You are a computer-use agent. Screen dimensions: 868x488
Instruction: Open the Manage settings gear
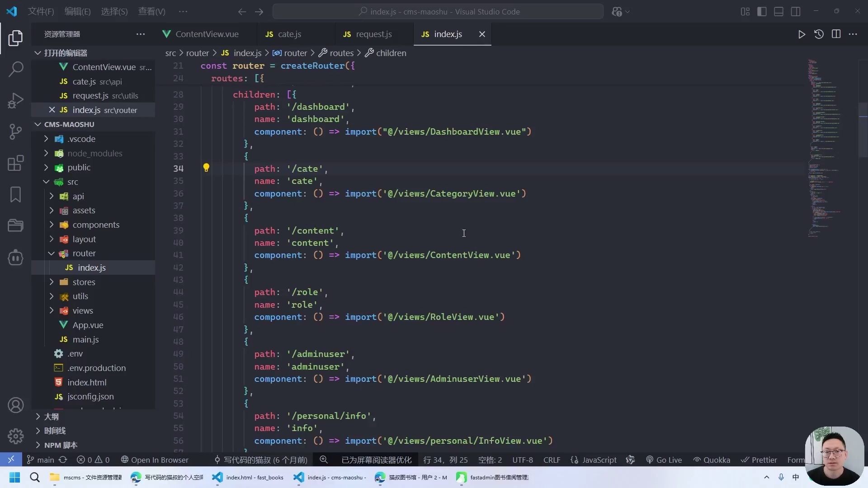[16, 436]
